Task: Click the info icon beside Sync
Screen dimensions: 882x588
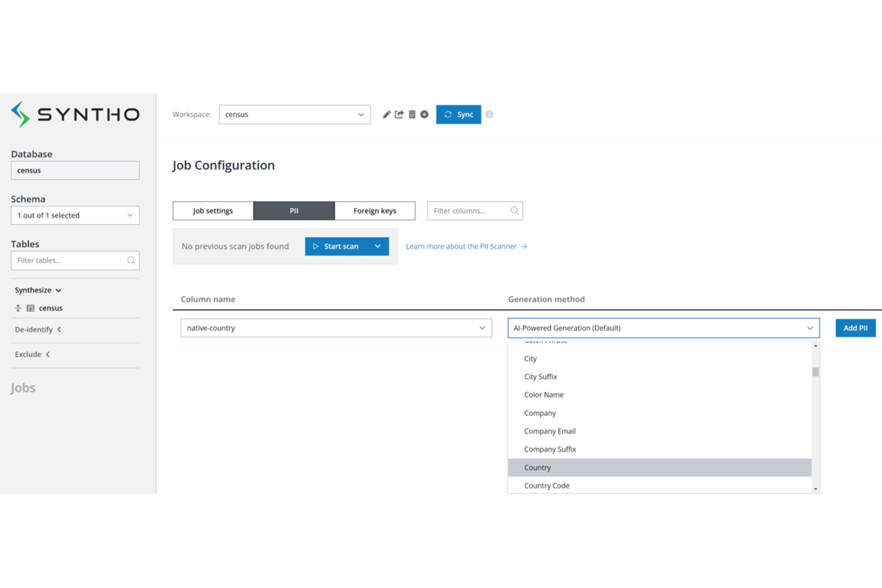Action: pos(489,114)
